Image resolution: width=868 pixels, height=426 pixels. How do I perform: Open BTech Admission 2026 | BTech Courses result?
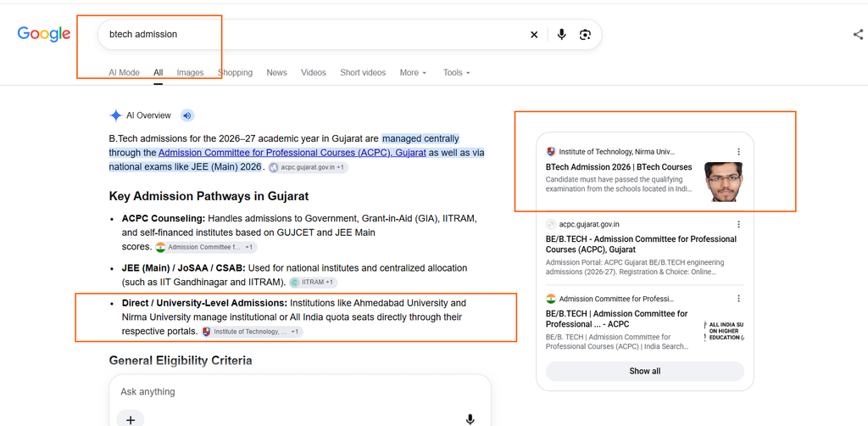[619, 166]
